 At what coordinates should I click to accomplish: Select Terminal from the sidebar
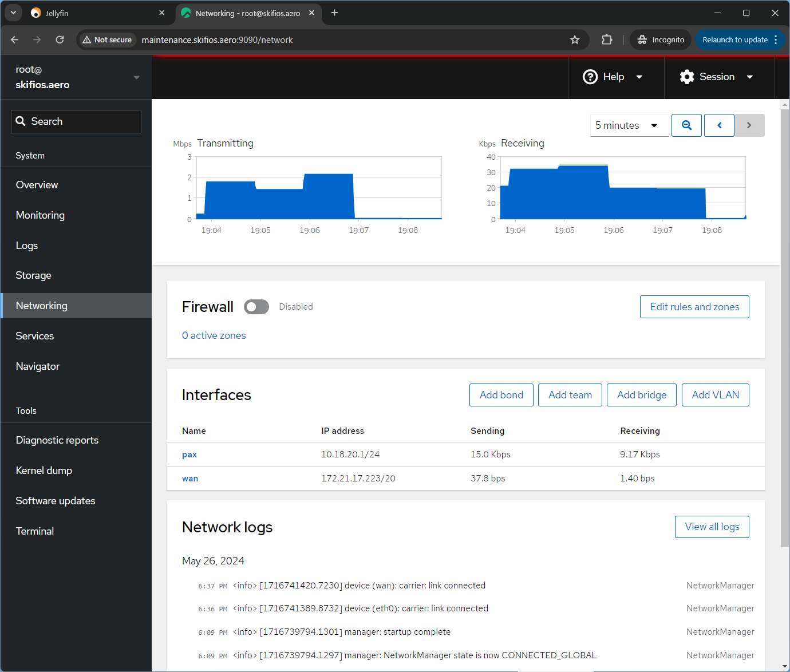coord(35,531)
